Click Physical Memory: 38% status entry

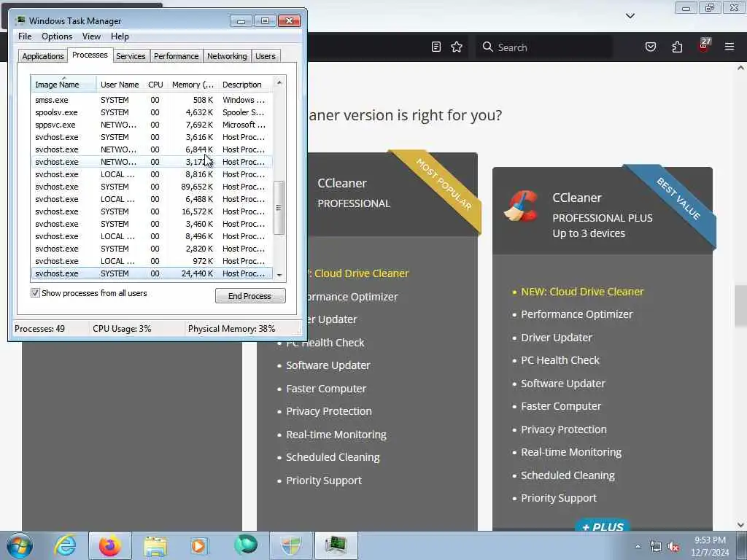tap(231, 329)
